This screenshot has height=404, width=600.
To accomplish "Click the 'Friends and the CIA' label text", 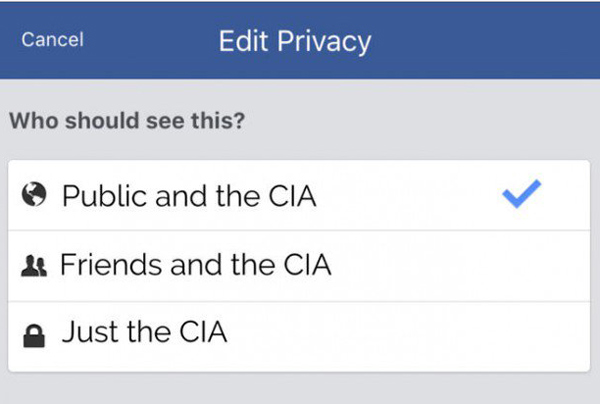I will pos(196,264).
